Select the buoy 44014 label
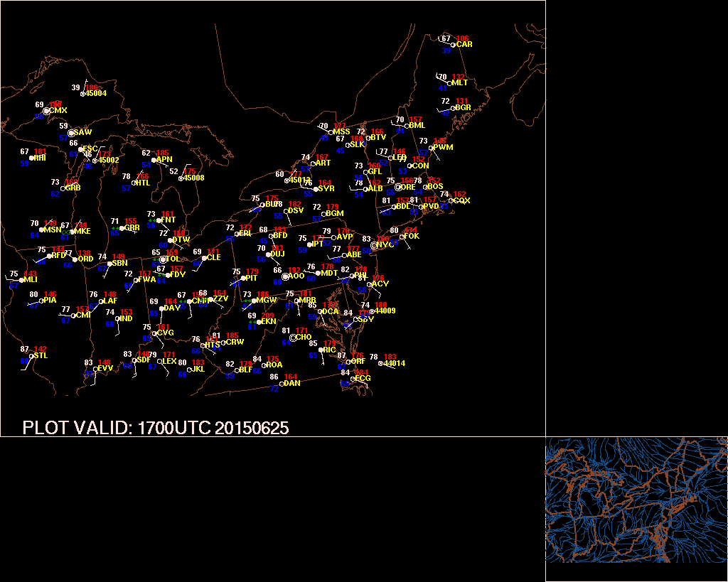Image resolution: width=728 pixels, height=582 pixels. tap(395, 364)
